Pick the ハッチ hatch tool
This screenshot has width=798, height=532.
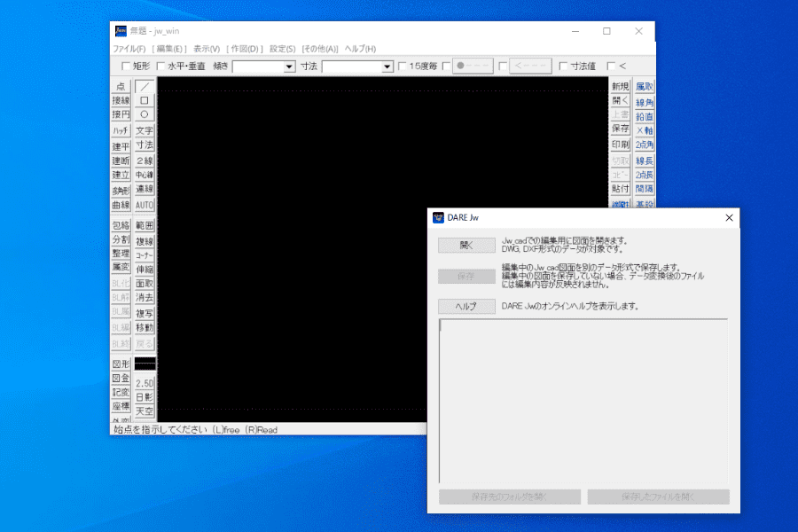click(x=121, y=130)
